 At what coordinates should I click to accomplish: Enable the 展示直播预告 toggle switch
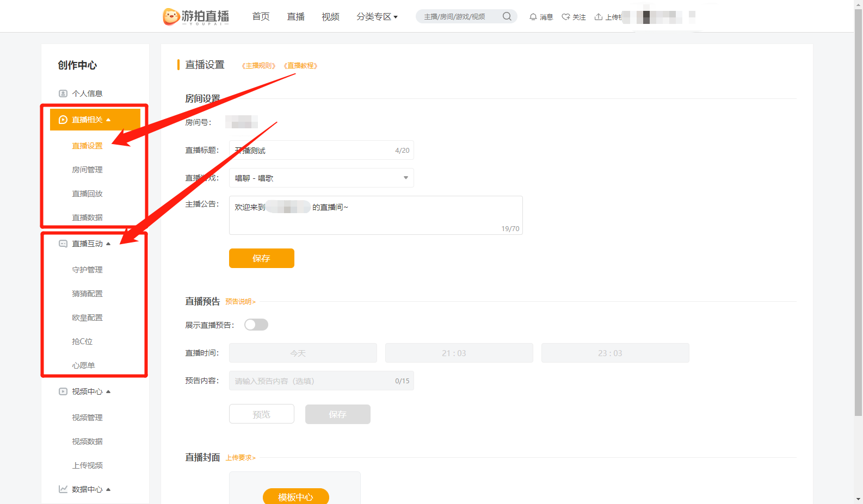[x=256, y=325]
